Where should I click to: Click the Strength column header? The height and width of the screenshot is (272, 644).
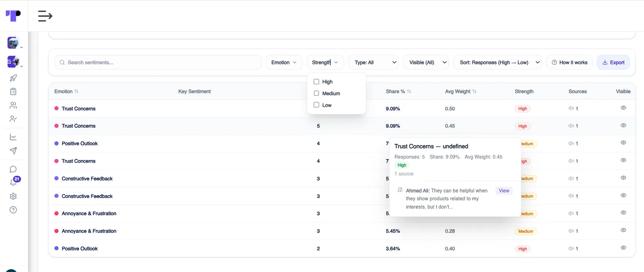tap(524, 91)
